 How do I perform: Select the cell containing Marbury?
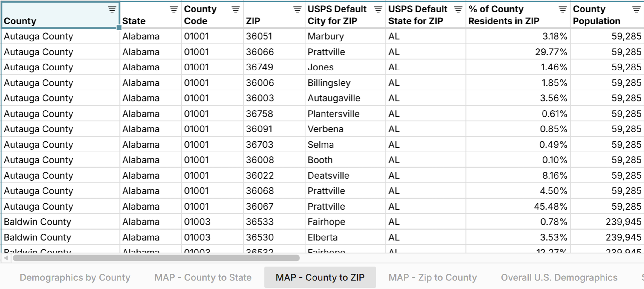tap(326, 36)
